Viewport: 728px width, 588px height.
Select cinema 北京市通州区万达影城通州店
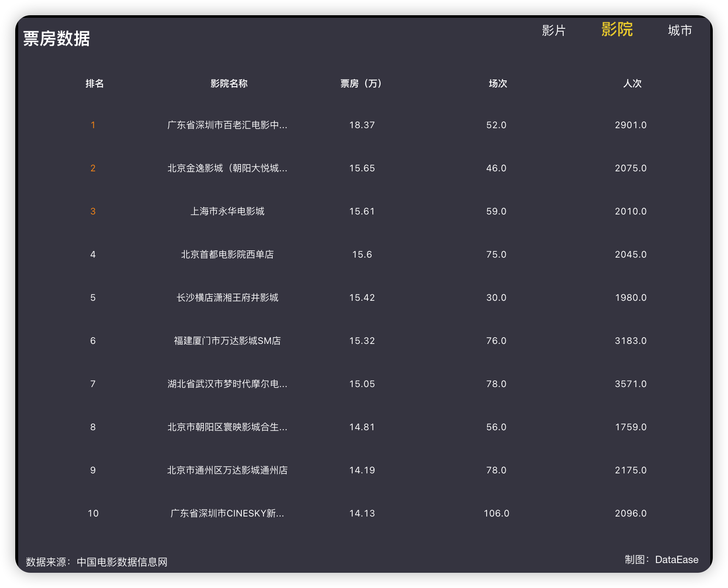coord(227,470)
